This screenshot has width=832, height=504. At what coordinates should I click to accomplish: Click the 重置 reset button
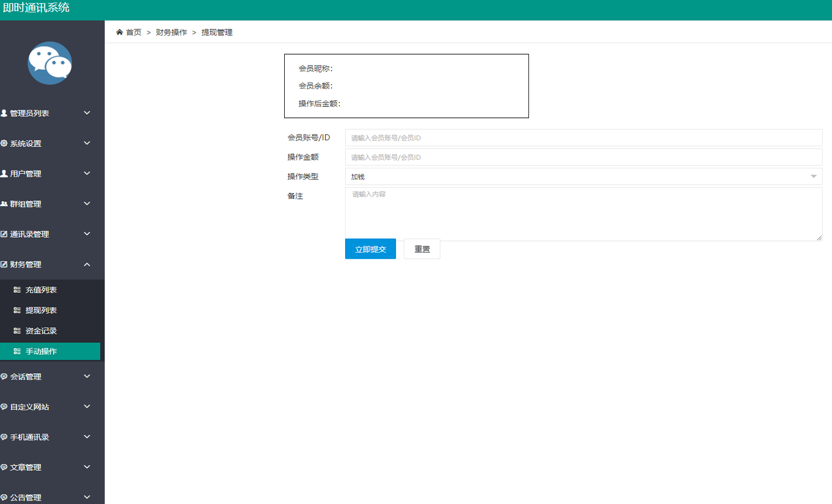[422, 249]
